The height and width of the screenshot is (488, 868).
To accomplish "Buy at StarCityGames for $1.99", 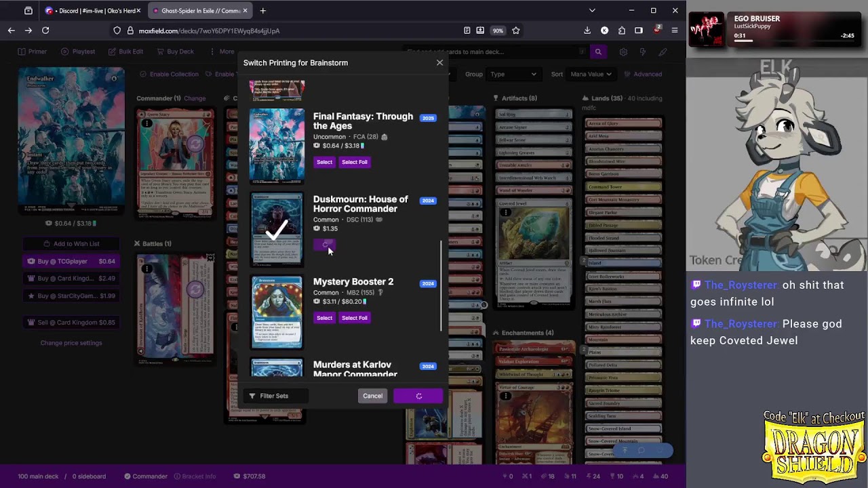I will (71, 296).
